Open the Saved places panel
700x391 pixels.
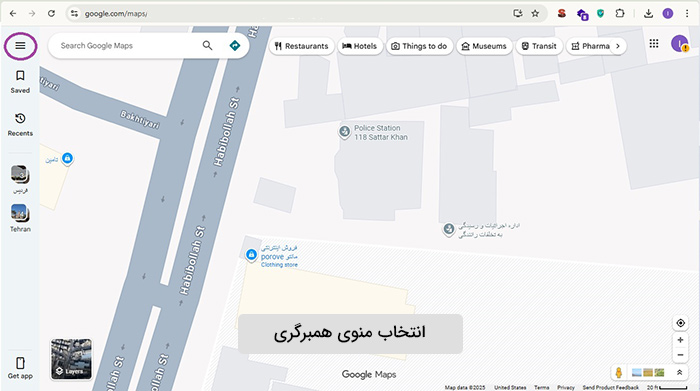click(x=20, y=82)
